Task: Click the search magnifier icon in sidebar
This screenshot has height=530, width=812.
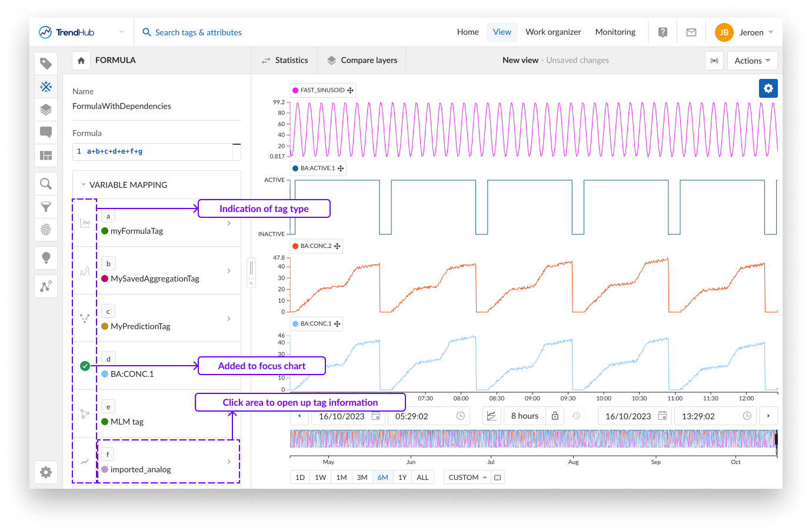Action: pos(46,183)
